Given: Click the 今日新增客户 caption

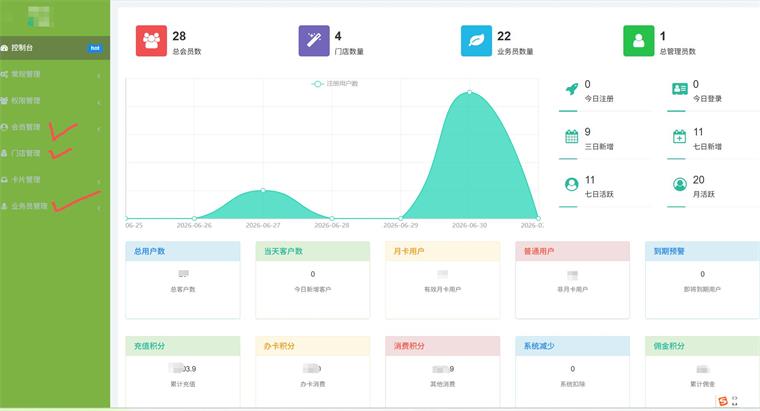Looking at the screenshot, I should click(x=313, y=289).
